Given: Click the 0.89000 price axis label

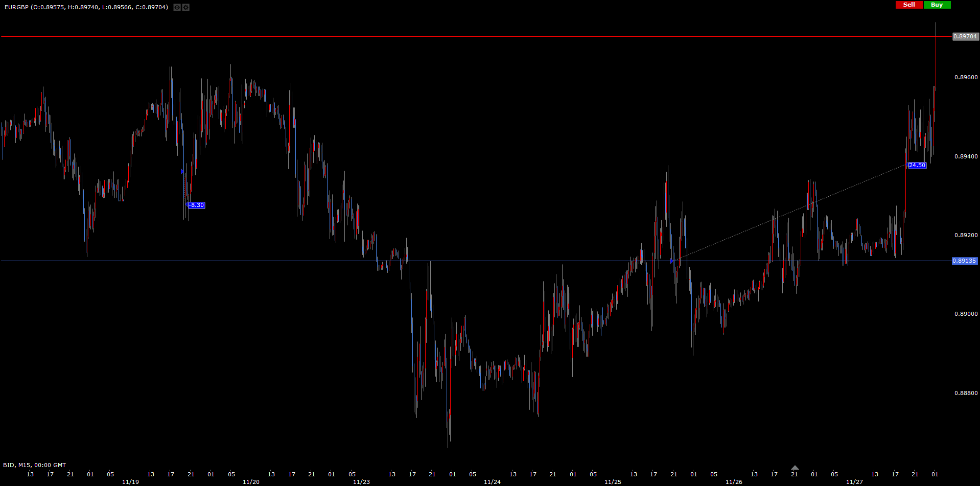Looking at the screenshot, I should [966, 314].
